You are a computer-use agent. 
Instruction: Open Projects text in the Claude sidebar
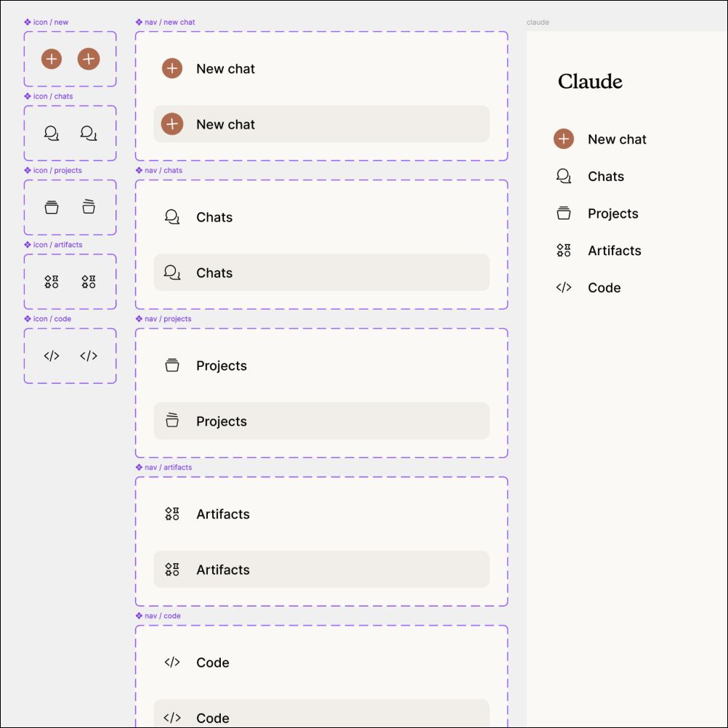tap(613, 214)
